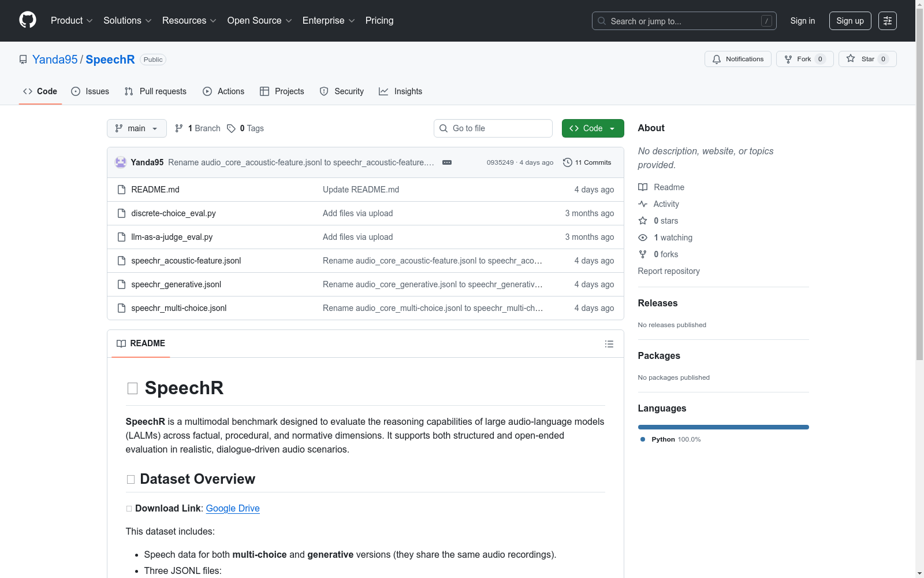
Task: Click the bell icon in Notifications button
Action: click(717, 59)
